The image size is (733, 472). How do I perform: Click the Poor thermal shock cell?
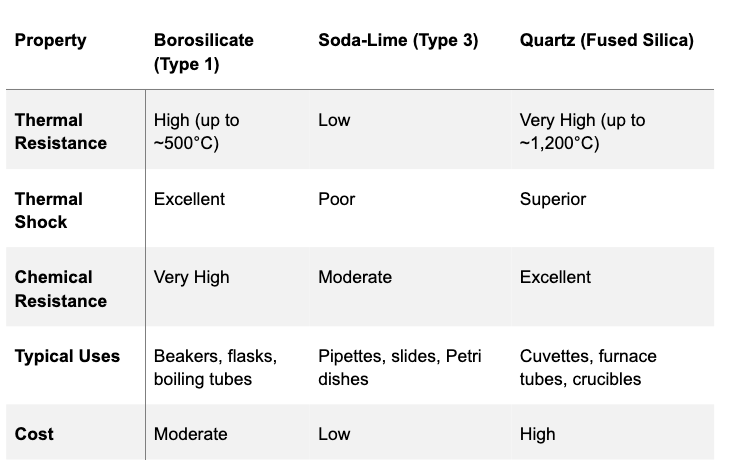(x=337, y=200)
